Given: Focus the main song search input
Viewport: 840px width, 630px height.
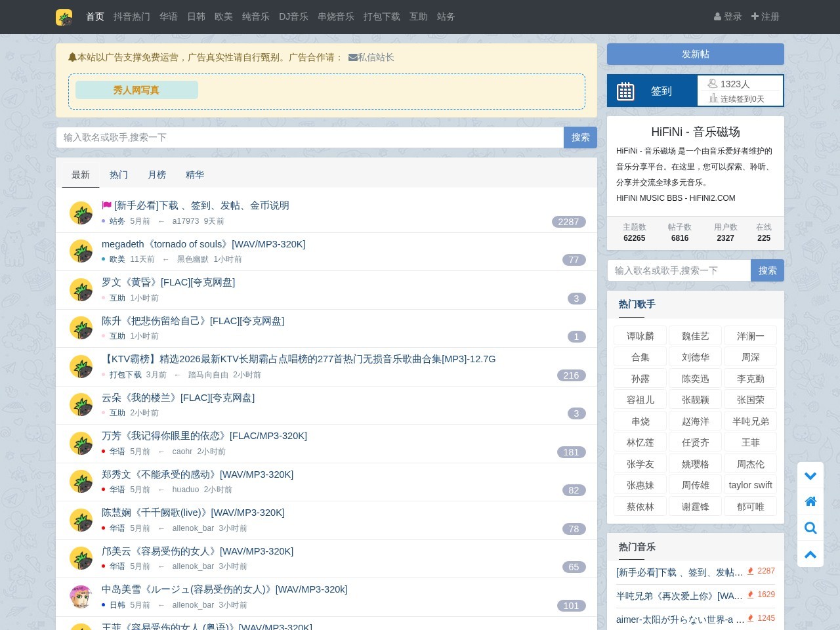Looking at the screenshot, I should [310, 138].
